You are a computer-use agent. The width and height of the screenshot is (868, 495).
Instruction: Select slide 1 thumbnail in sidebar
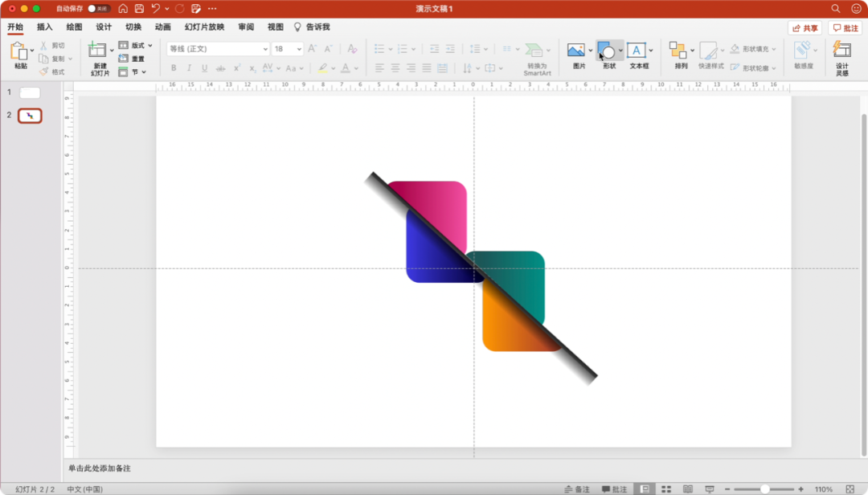(x=30, y=93)
